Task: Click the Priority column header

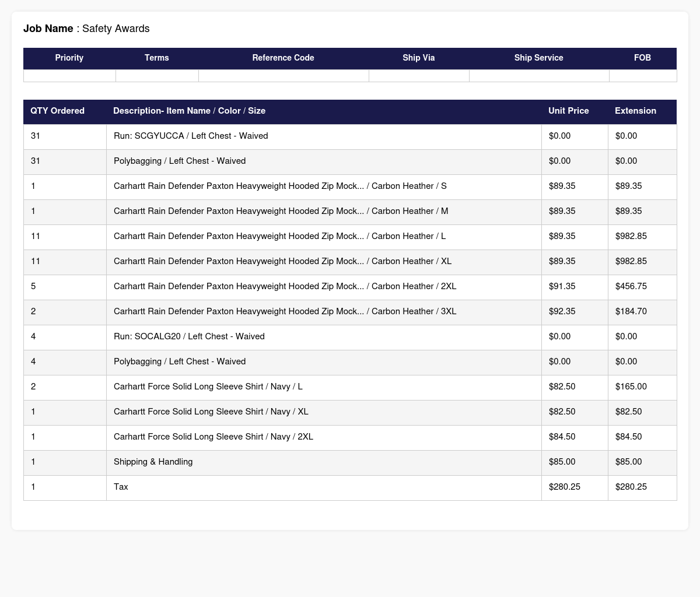Action: pos(69,58)
